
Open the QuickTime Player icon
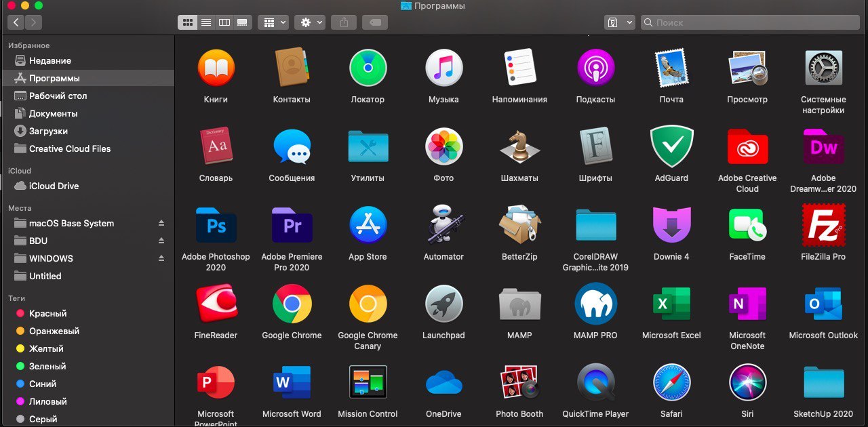click(x=595, y=382)
